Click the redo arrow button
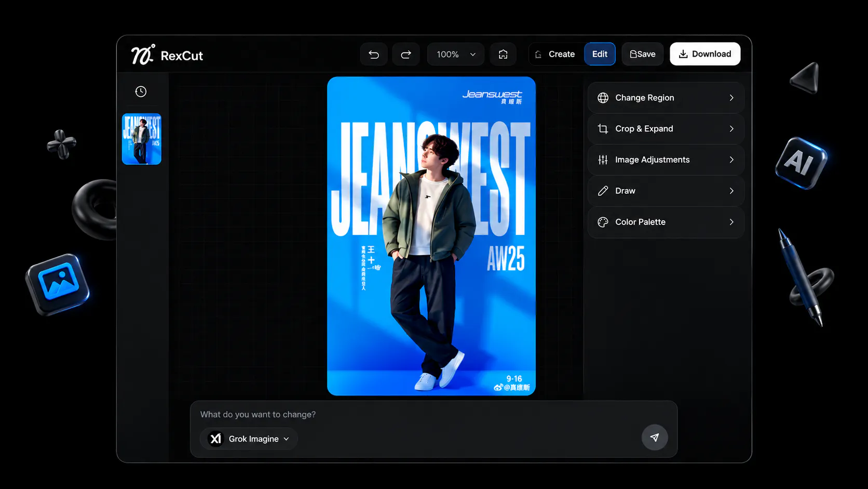 [x=406, y=54]
